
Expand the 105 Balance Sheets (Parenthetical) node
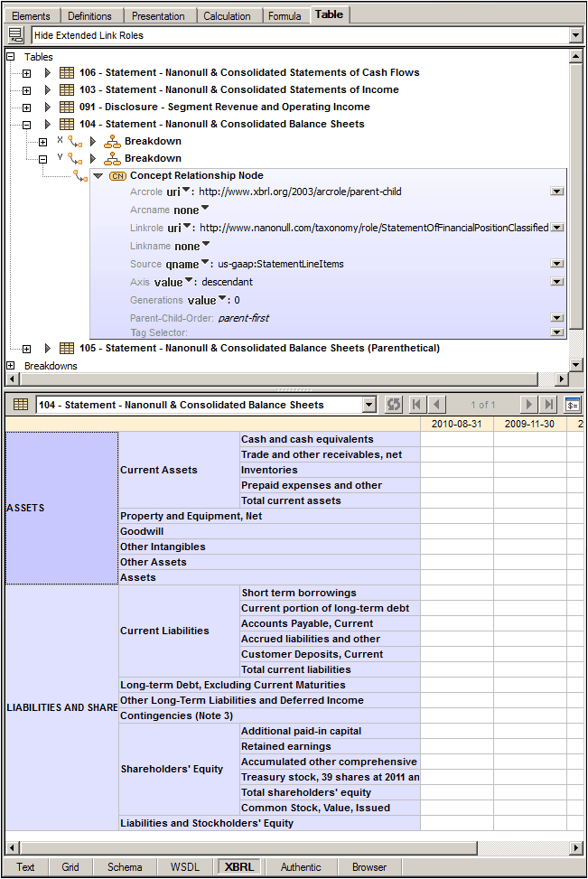[26, 349]
